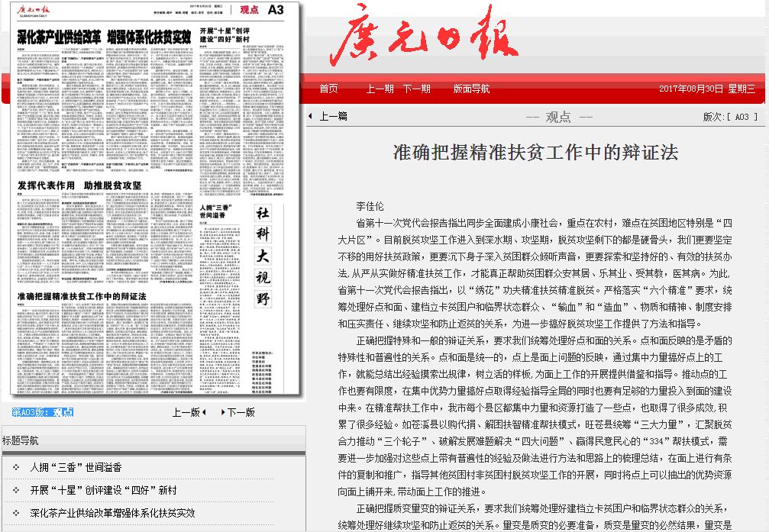Click bullet icon beside 人拥“三香”世间溢香
Image resolution: width=769 pixels, height=532 pixels.
(x=16, y=467)
